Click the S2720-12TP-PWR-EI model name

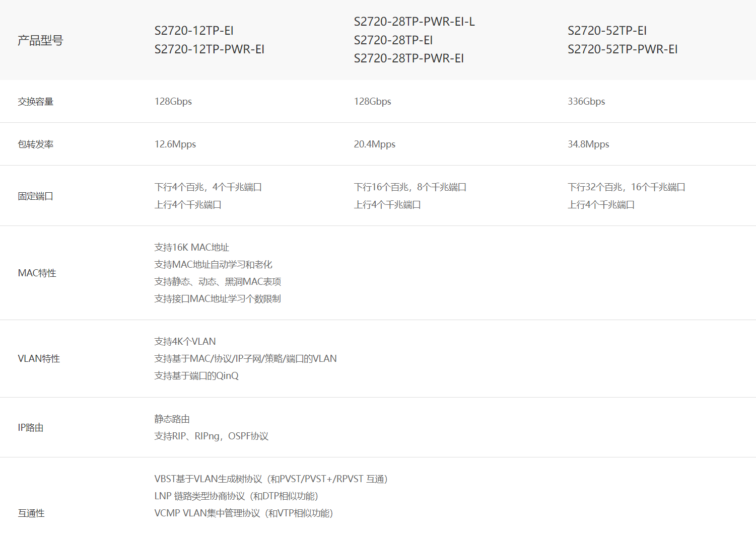tap(209, 49)
